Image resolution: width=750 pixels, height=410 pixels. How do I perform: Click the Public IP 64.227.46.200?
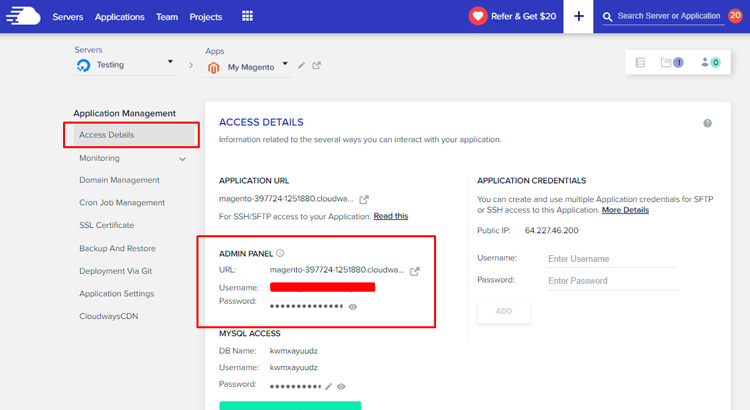point(551,231)
